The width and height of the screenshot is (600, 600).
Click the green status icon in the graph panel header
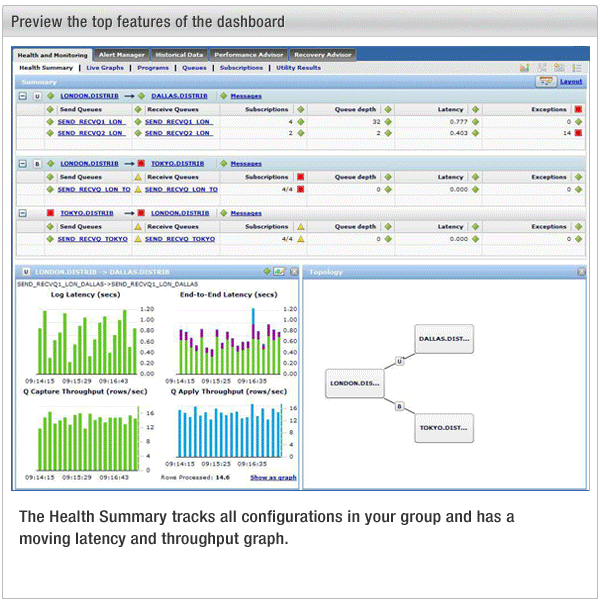point(267,271)
